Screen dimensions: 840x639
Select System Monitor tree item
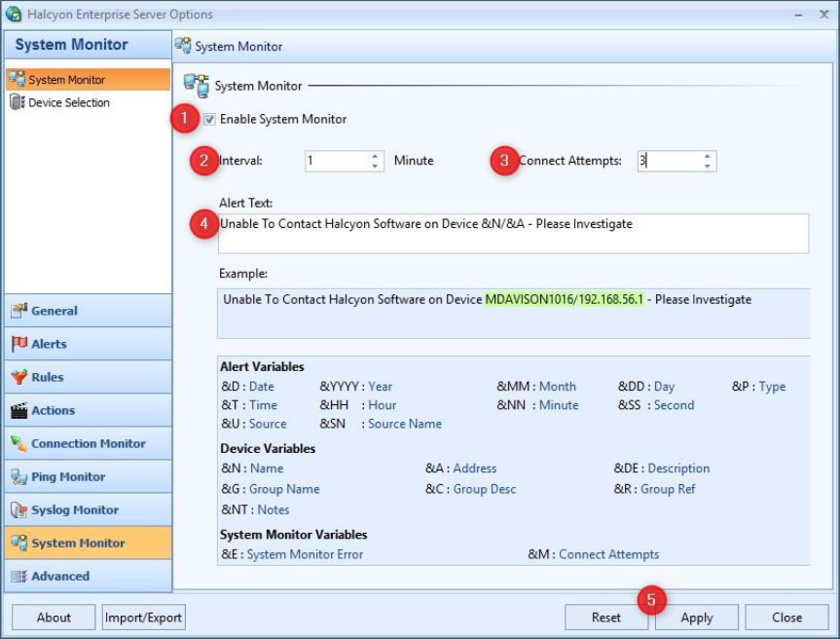tap(66, 80)
